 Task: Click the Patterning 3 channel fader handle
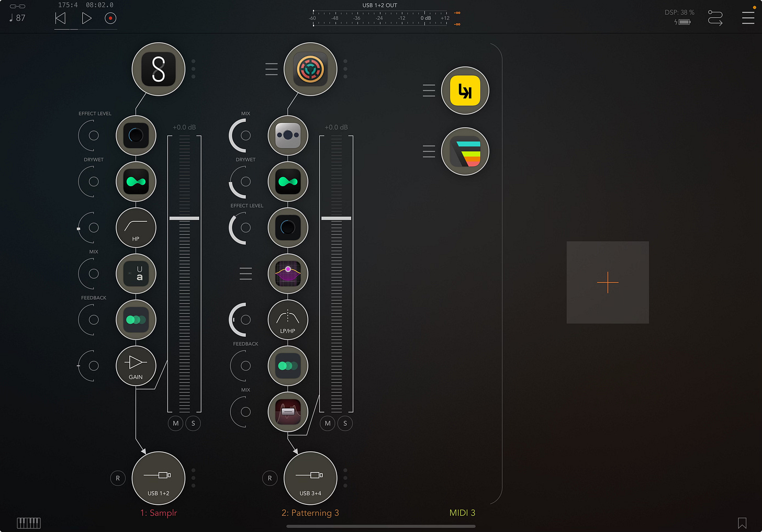[x=336, y=218]
